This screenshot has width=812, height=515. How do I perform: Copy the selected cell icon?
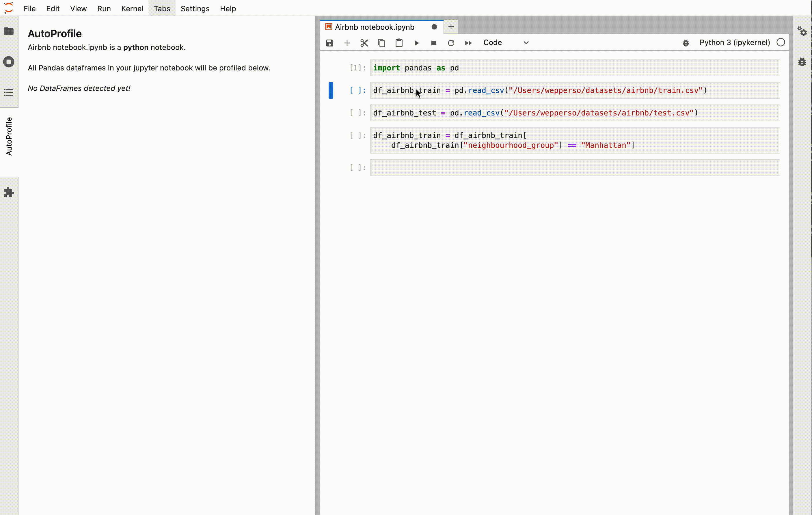[381, 43]
